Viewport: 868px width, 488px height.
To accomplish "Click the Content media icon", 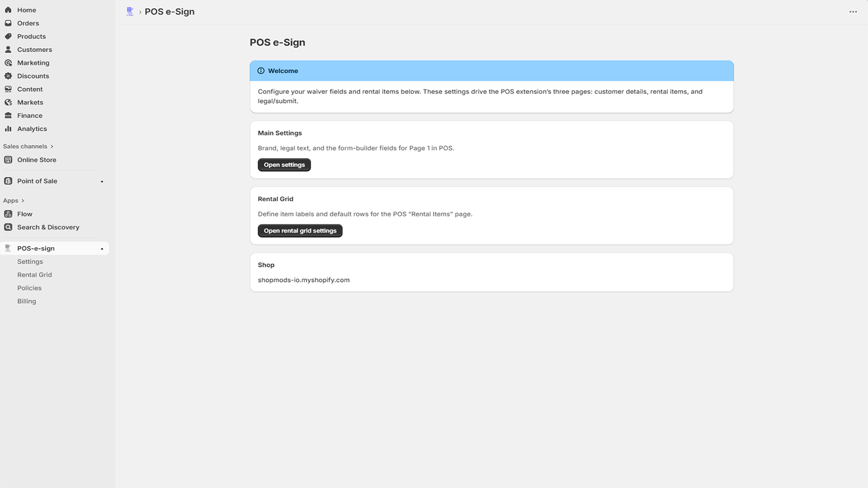I will click(x=8, y=89).
